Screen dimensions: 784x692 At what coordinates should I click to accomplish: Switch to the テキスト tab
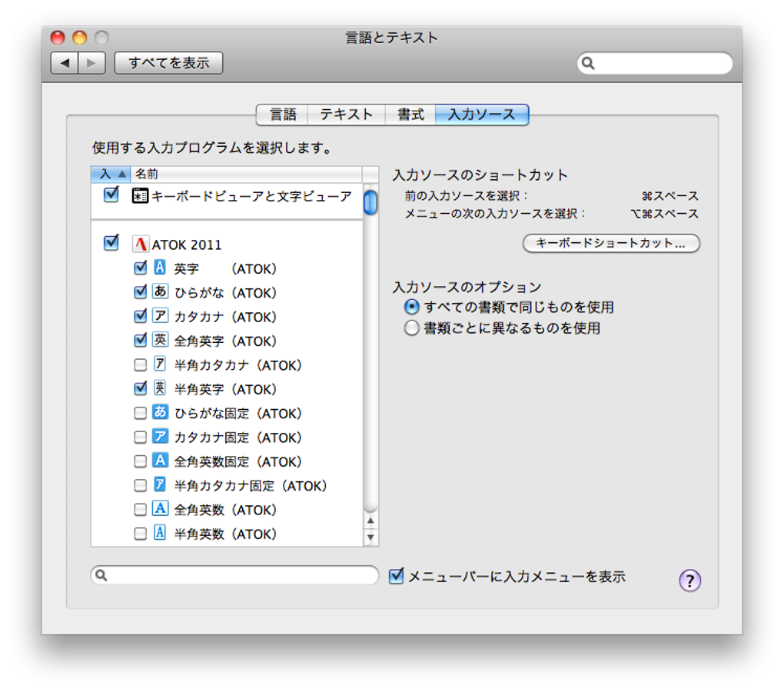pyautogui.click(x=347, y=114)
